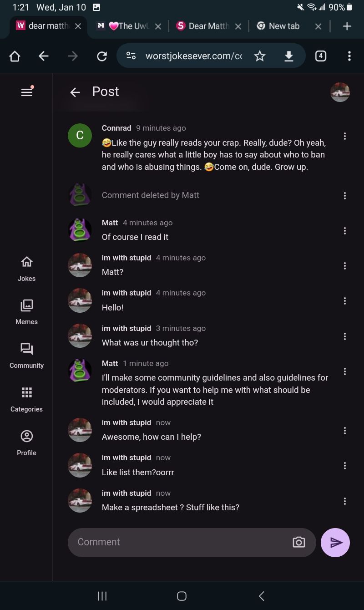Download the page using download icon
This screenshot has height=610, width=364.
pyautogui.click(x=288, y=56)
